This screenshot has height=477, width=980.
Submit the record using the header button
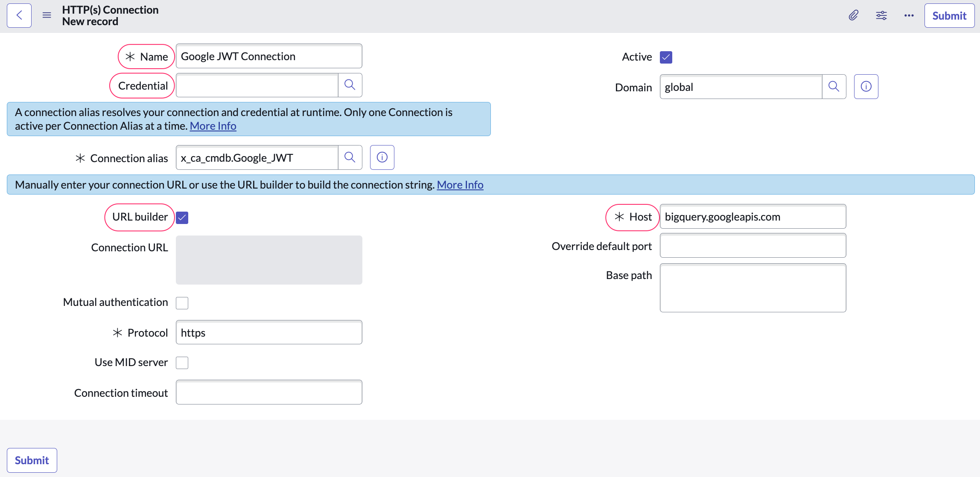[949, 15]
